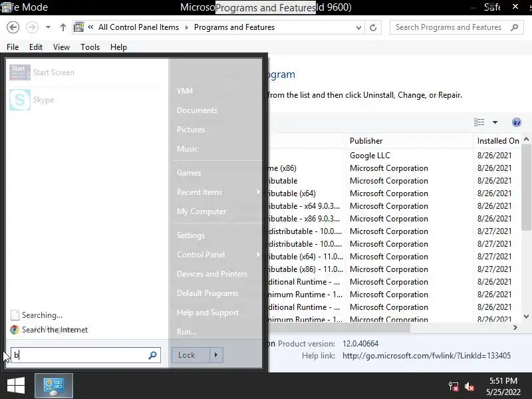Select the Google LLC program row
The width and height of the screenshot is (532, 399).
pyautogui.click(x=394, y=156)
